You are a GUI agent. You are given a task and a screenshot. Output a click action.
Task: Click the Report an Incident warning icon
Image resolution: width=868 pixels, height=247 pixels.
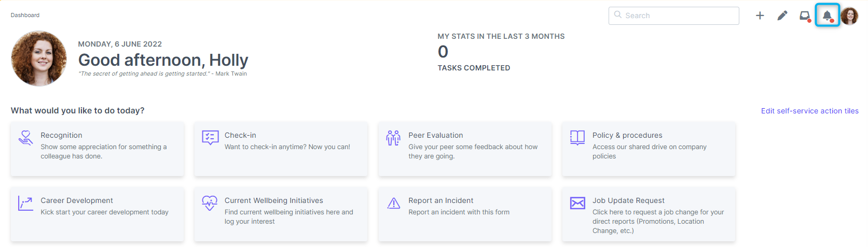pyautogui.click(x=394, y=204)
